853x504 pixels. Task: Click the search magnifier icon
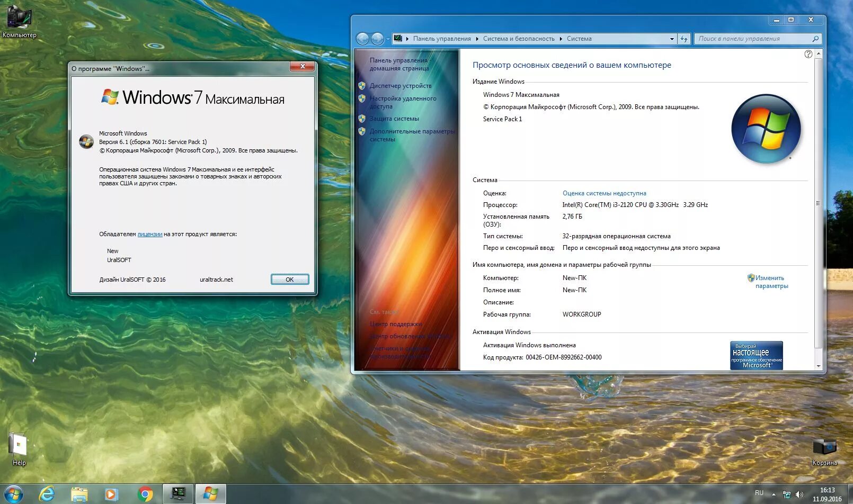[x=815, y=39]
